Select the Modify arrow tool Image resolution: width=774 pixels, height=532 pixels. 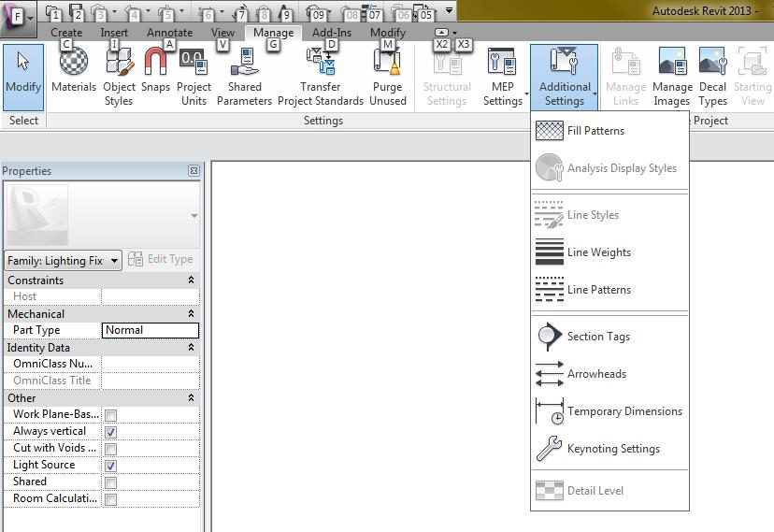[23, 77]
